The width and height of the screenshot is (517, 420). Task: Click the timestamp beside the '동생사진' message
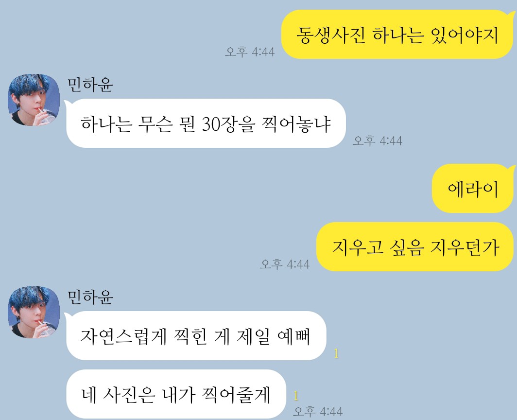coord(250,52)
